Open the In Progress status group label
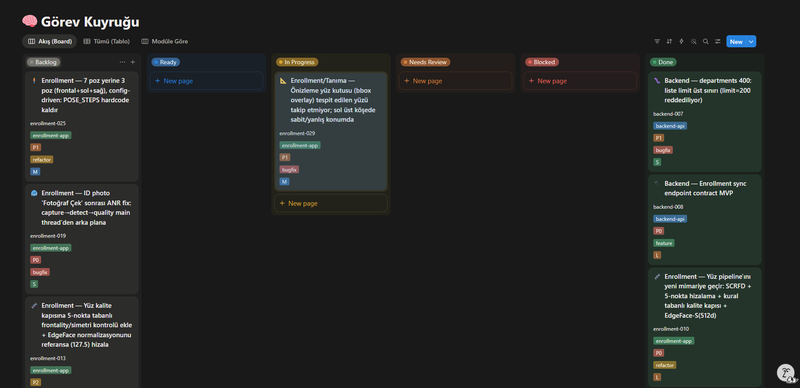The height and width of the screenshot is (388, 800). [297, 62]
